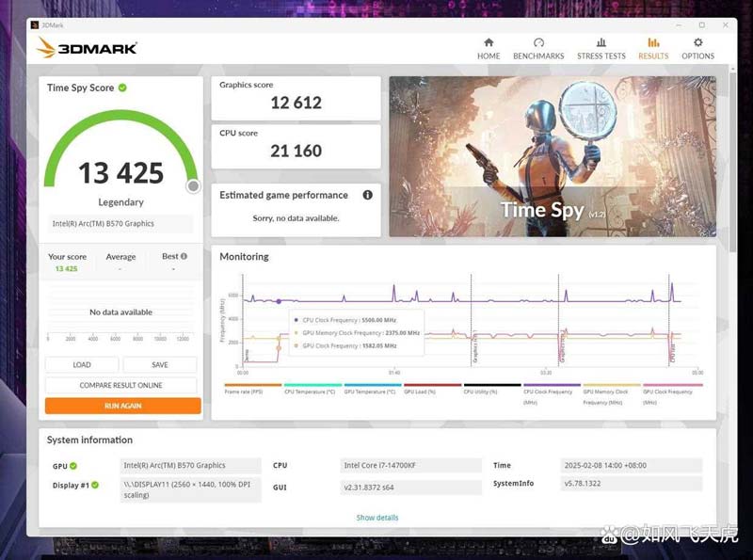Click green check next to Display #1
Screen dimensions: 753x560
point(95,485)
